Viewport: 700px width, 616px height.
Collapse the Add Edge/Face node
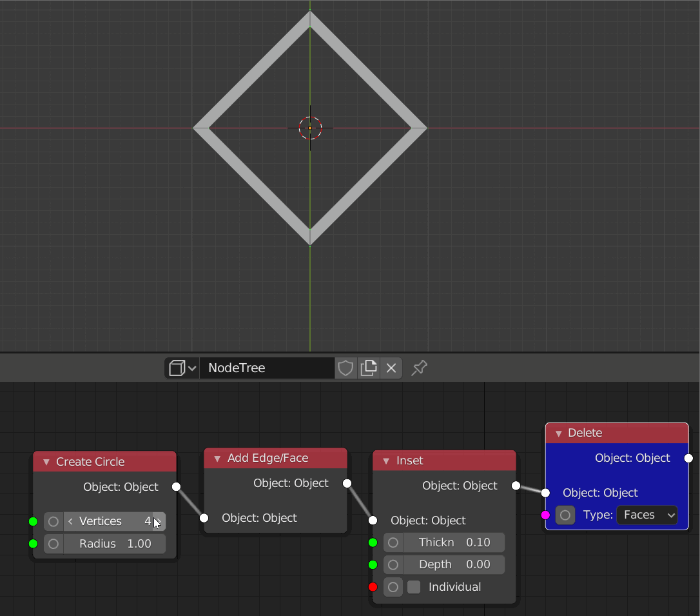point(217,458)
